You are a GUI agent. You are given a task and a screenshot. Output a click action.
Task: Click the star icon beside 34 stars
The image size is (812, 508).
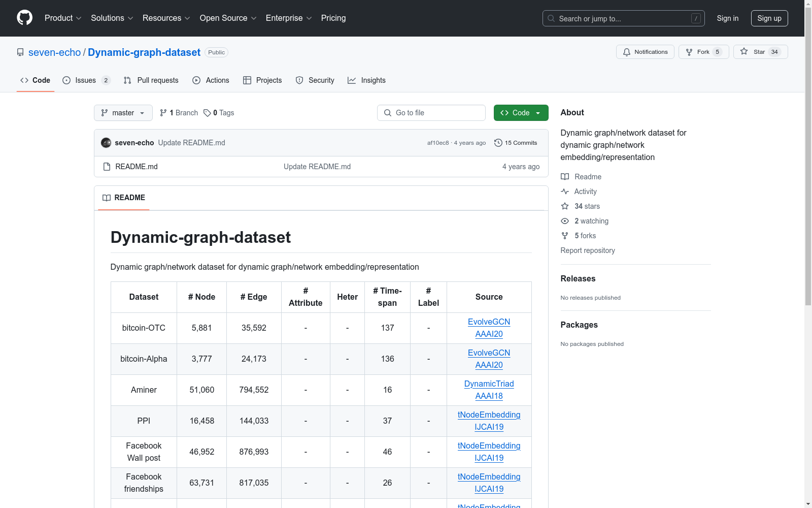[565, 206]
